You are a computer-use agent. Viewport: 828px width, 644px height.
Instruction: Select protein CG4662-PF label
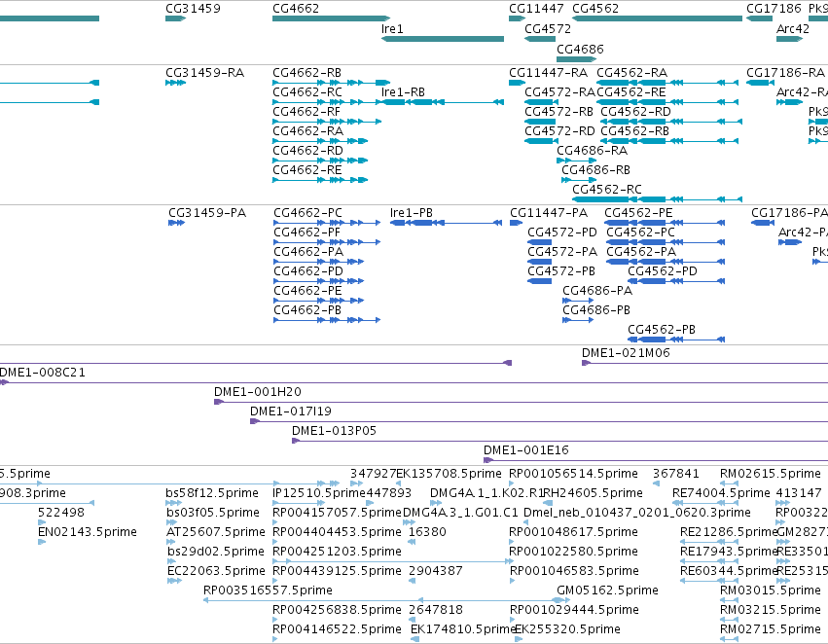point(306,233)
